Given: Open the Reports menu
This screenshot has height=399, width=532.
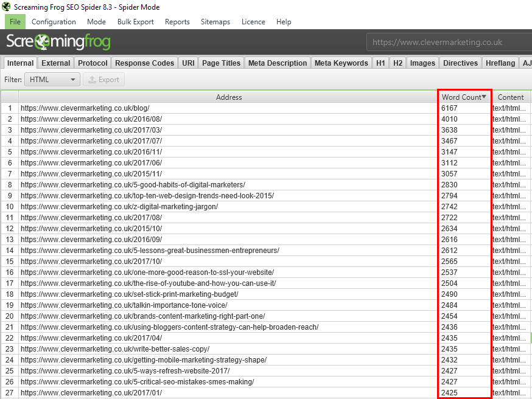Looking at the screenshot, I should 177,22.
